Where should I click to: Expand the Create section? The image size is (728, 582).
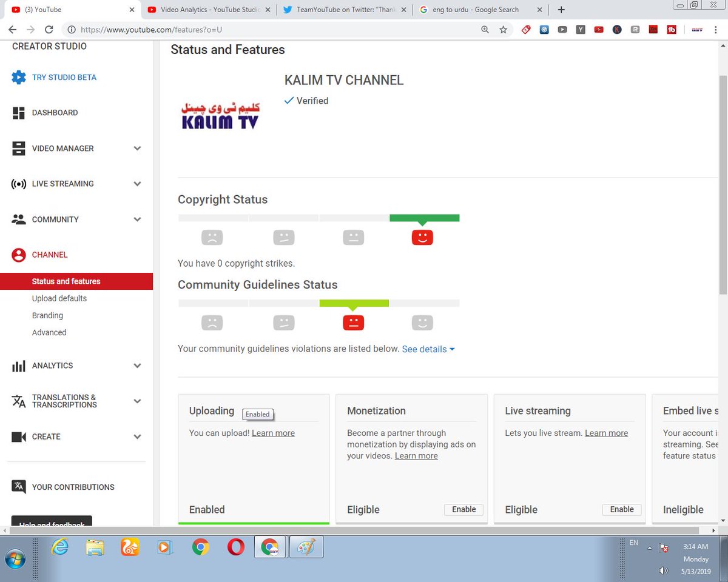click(137, 436)
